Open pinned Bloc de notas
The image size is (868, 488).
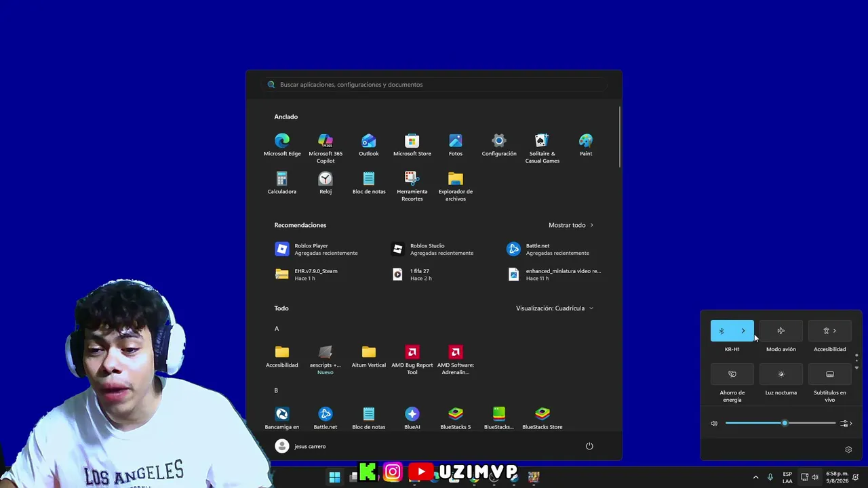(369, 183)
